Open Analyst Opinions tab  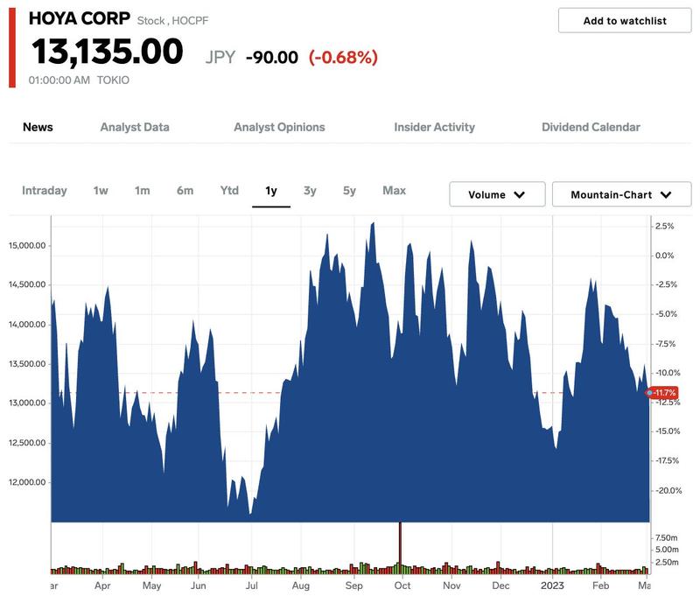[x=279, y=127]
